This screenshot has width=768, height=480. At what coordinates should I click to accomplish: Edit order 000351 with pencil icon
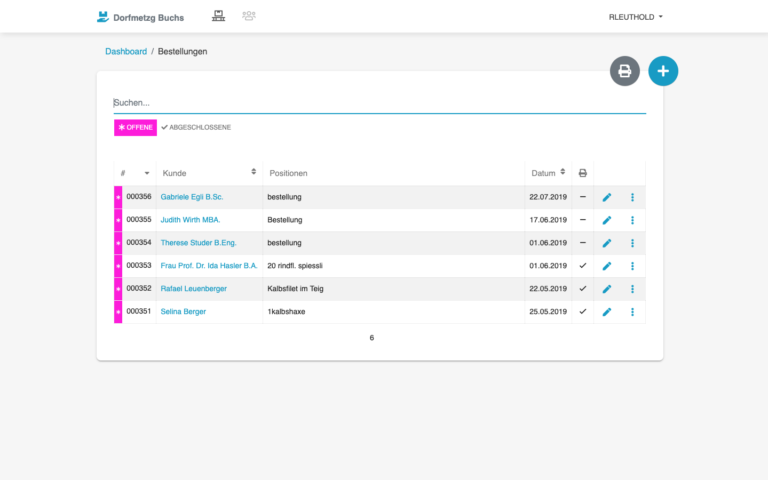tap(606, 312)
